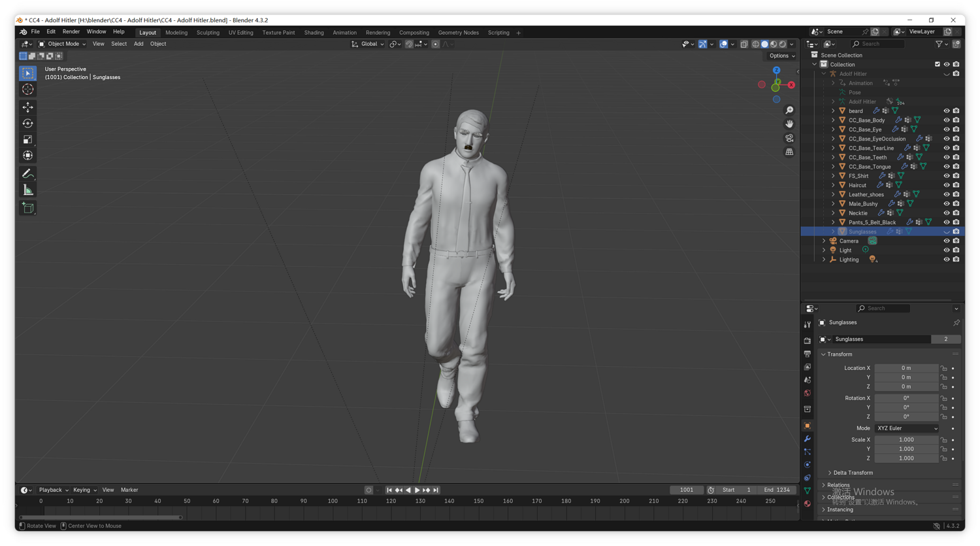Screen dimensions: 980x546
Task: Open the Edit menu
Action: pos(51,32)
